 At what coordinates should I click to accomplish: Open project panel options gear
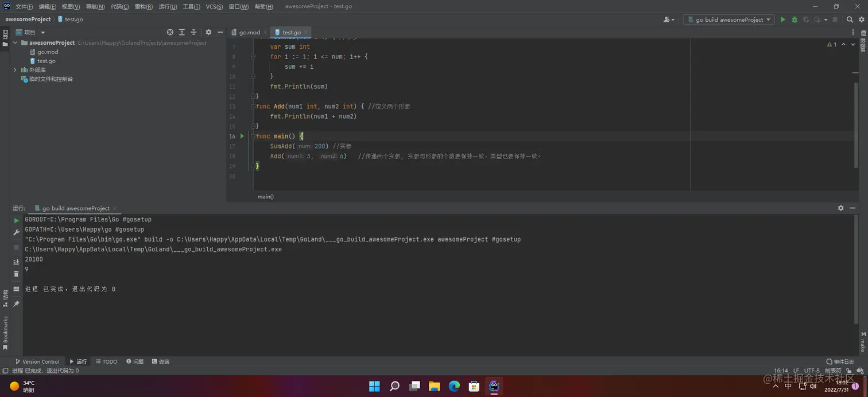(208, 32)
